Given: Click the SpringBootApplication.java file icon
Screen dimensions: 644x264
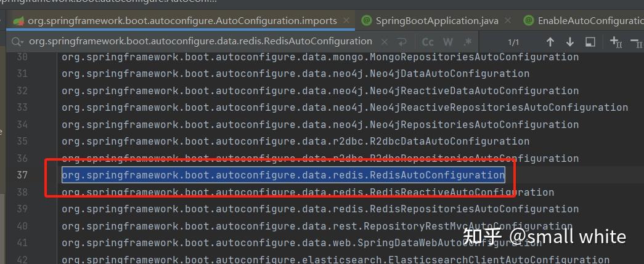Looking at the screenshot, I should click(x=366, y=20).
